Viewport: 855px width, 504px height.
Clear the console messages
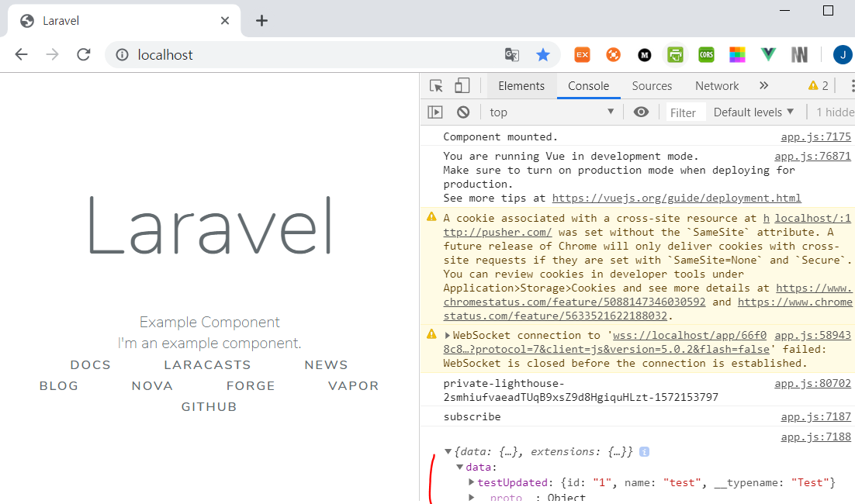462,112
